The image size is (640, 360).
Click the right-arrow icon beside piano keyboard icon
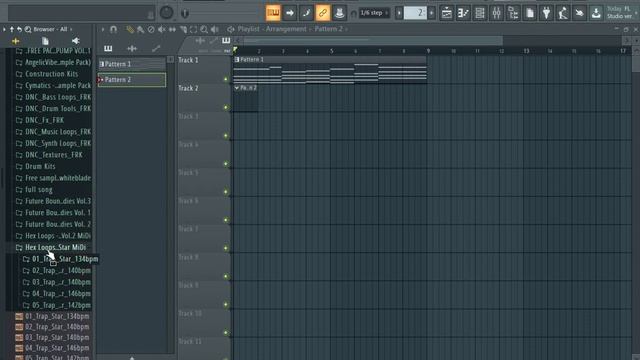tap(290, 13)
